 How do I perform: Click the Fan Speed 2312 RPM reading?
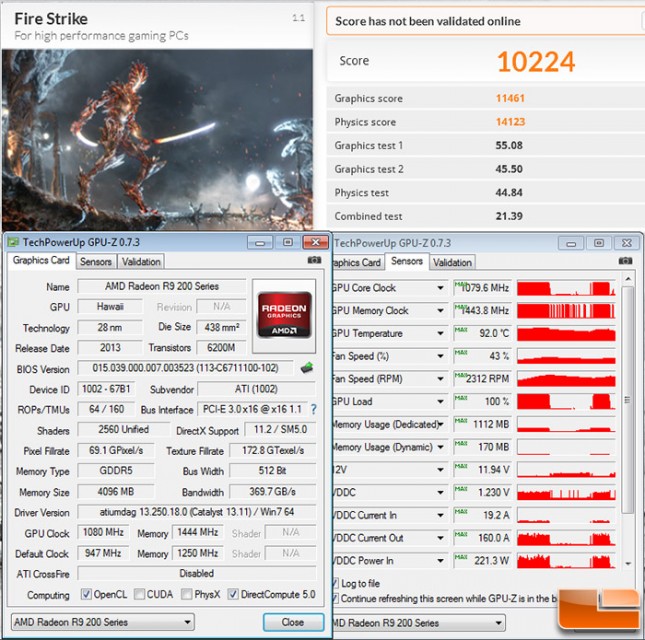[483, 379]
